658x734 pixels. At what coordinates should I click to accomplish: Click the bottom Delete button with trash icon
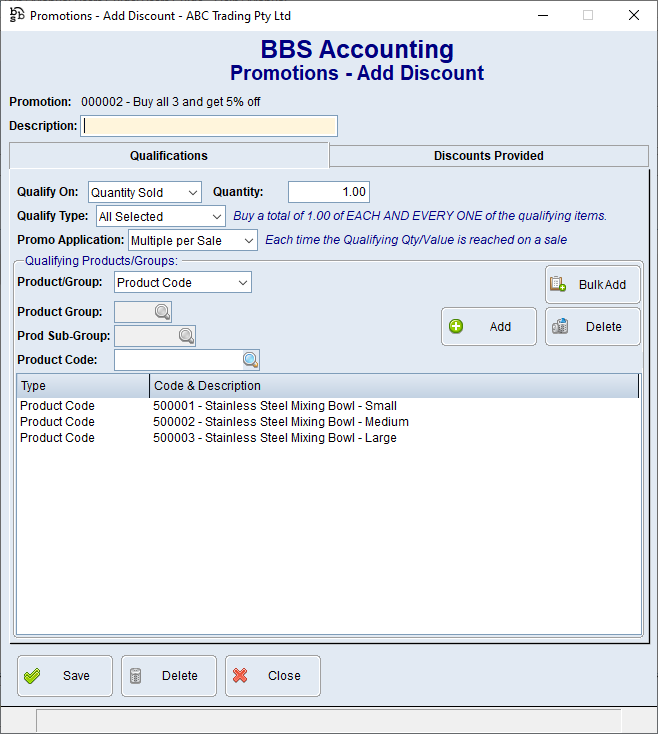click(x=169, y=676)
